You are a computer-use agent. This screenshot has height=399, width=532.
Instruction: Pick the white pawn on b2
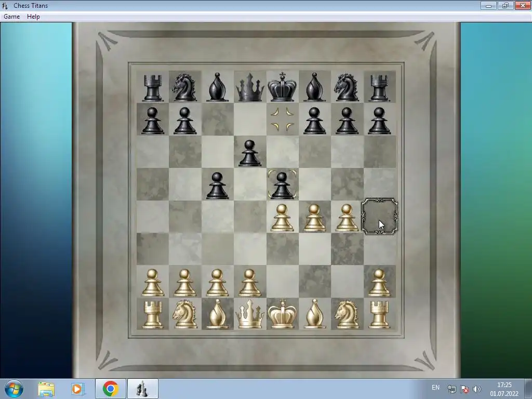click(184, 283)
